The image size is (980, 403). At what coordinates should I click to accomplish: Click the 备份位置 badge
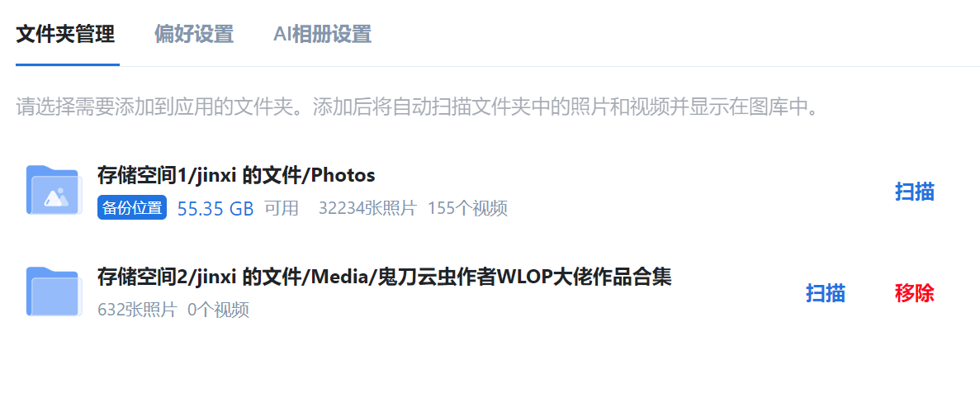point(132,208)
